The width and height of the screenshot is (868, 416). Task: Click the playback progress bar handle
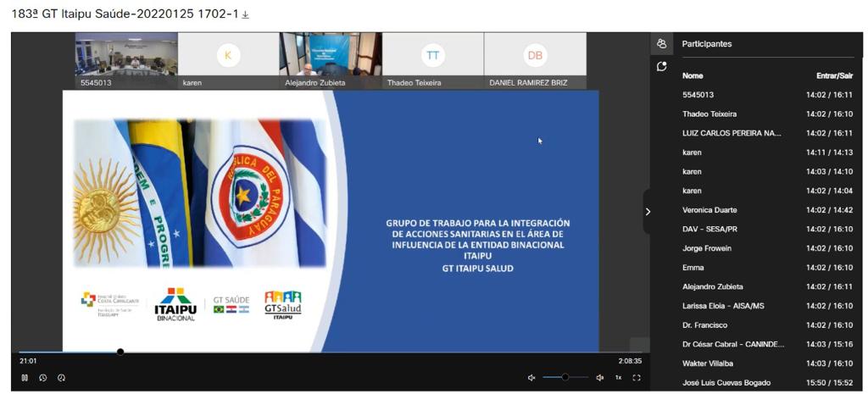pos(120,352)
